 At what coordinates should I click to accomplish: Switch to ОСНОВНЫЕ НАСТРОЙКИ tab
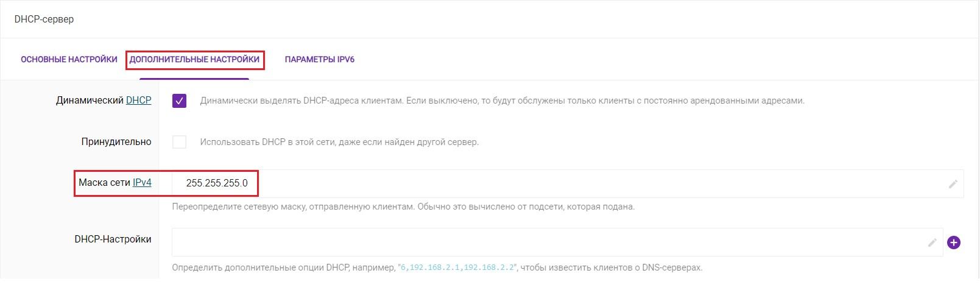tap(69, 59)
